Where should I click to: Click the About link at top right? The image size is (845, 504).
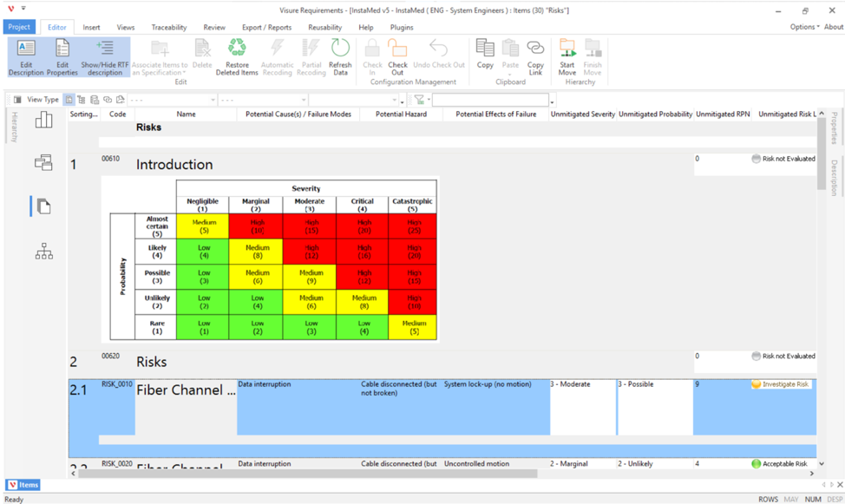[x=833, y=27]
